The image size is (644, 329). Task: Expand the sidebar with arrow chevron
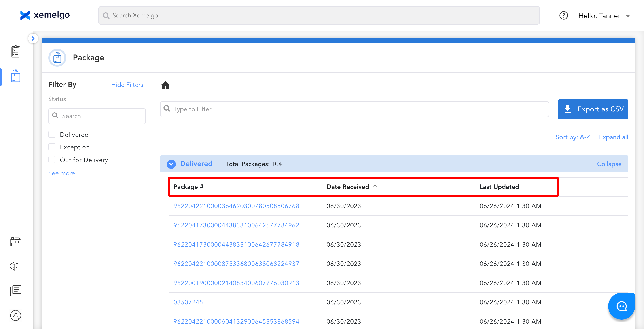(x=33, y=38)
